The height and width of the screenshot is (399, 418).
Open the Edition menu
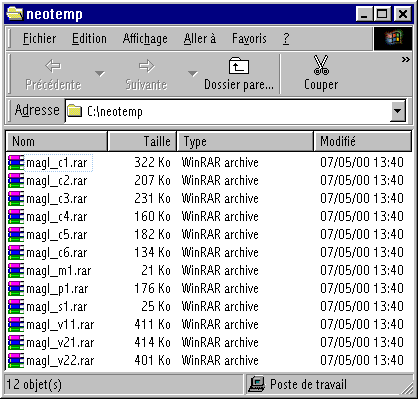pos(89,39)
